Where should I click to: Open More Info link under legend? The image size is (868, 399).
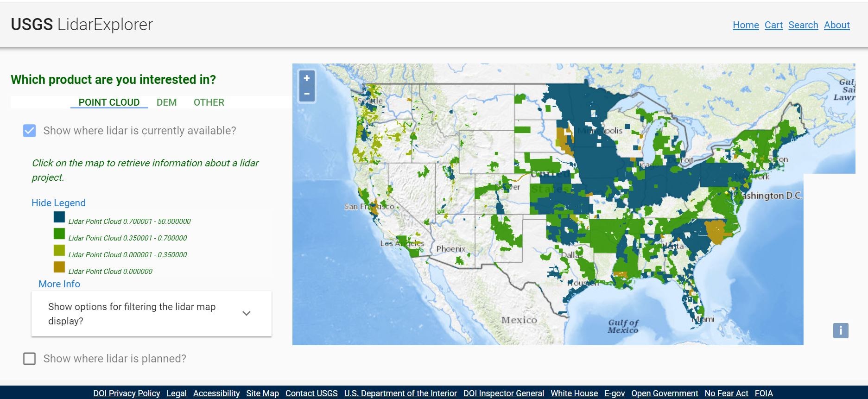tap(59, 284)
